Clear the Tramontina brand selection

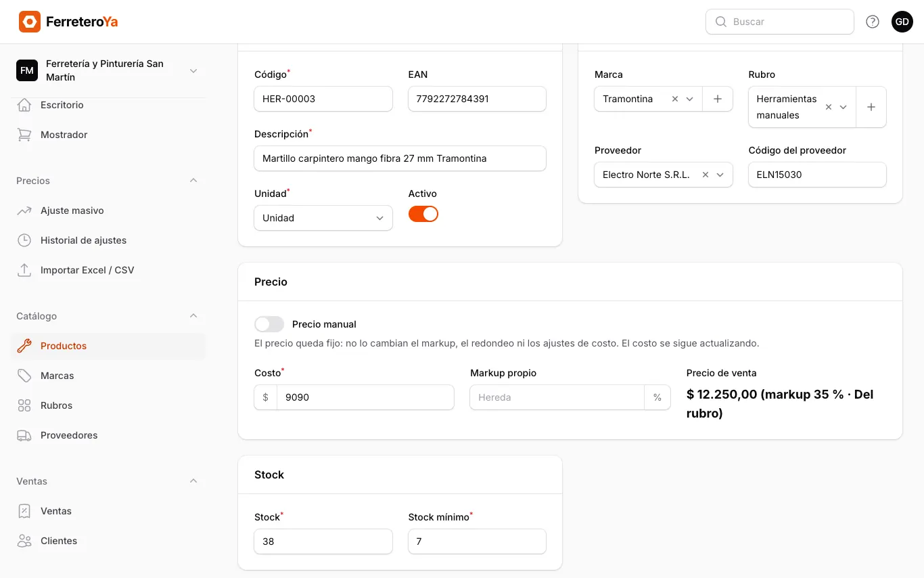click(x=675, y=99)
